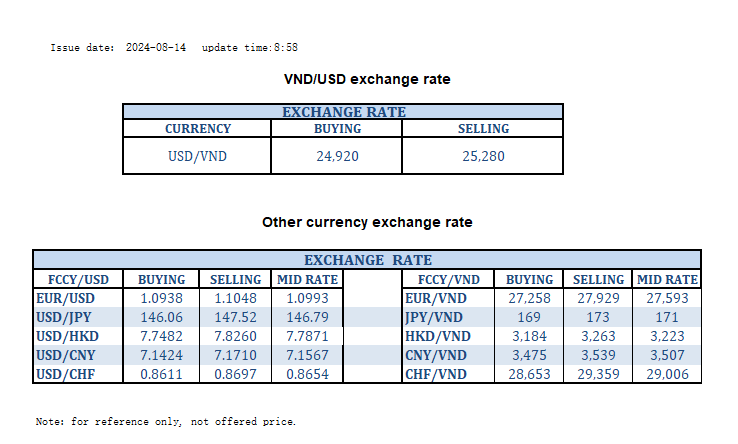Image resolution: width=738 pixels, height=444 pixels.
Task: Click the FCCY/USD column header
Action: (x=78, y=280)
